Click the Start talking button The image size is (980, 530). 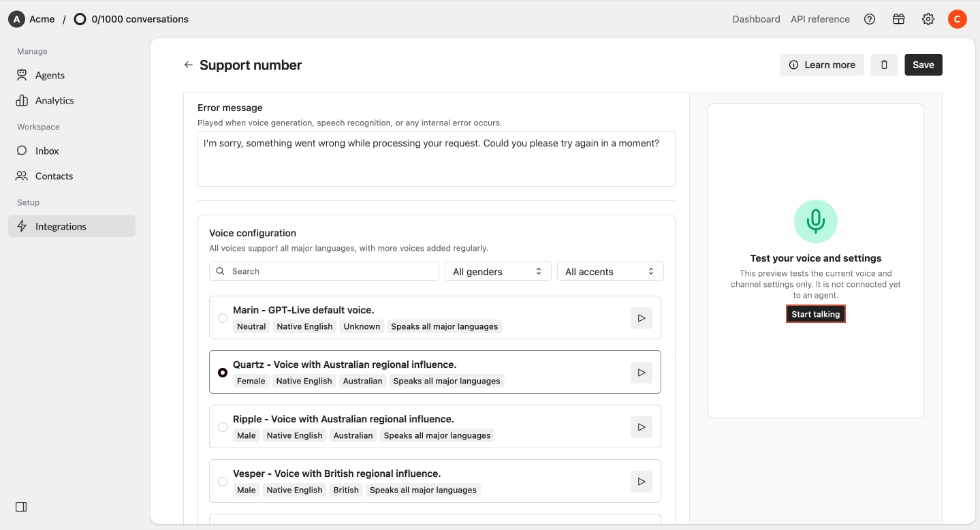tap(816, 314)
